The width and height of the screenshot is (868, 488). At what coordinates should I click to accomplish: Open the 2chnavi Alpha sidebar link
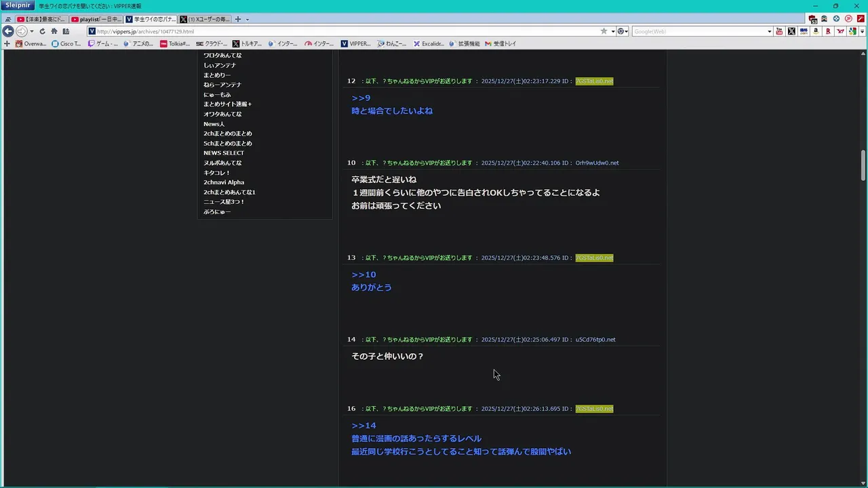click(x=224, y=182)
